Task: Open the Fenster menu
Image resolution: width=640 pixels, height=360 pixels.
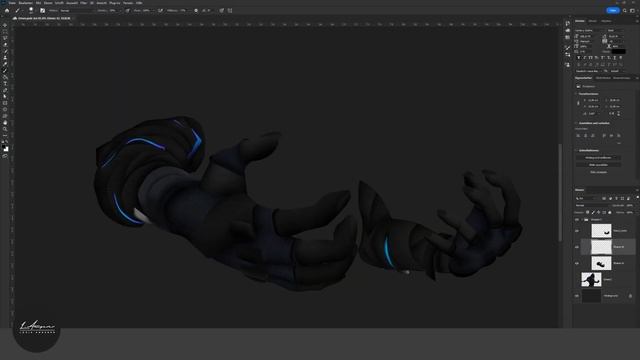Action: [x=128, y=3]
